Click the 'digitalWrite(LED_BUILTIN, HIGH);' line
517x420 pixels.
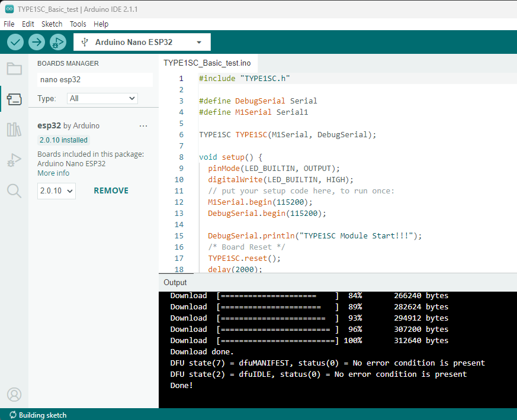coord(281,179)
